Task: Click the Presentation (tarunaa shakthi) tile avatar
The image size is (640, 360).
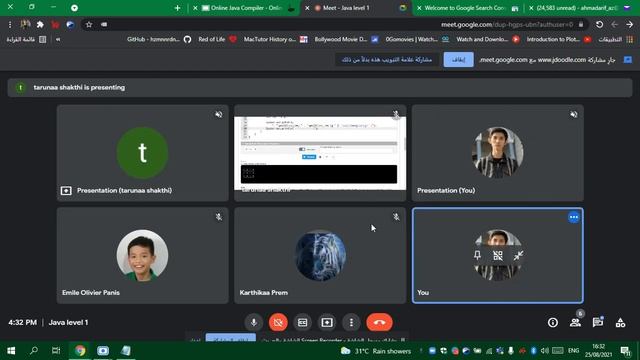Action: tap(142, 153)
